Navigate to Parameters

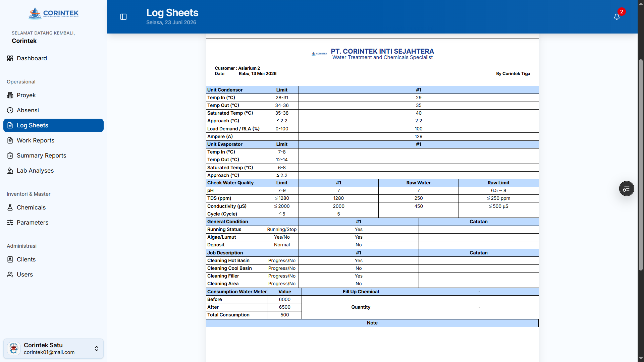tap(54, 223)
